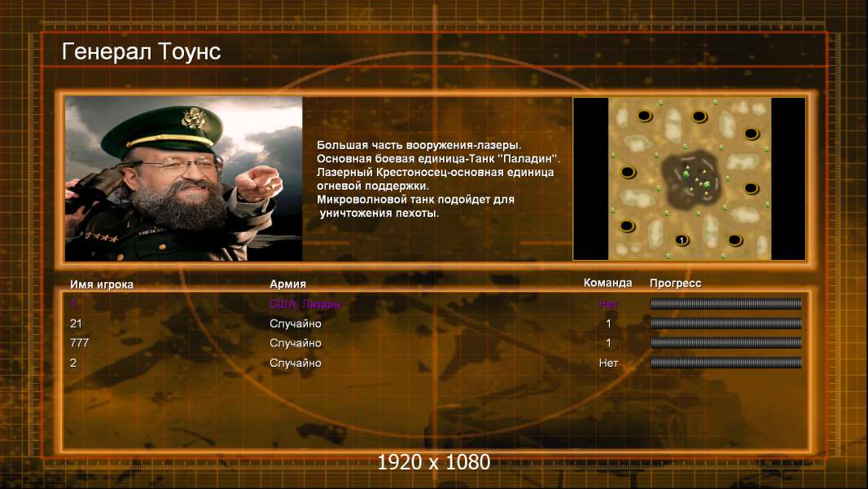Click the "Армия" column header
Viewport: 868px width, 489px height.
288,284
